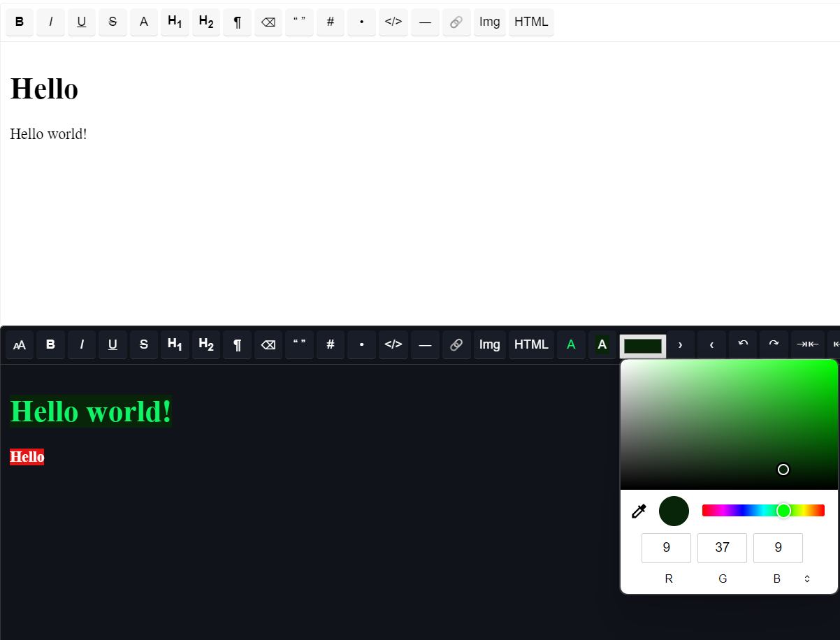Click the remove-format eraser icon in the dark toolbar
The width and height of the screenshot is (840, 640).
point(268,345)
